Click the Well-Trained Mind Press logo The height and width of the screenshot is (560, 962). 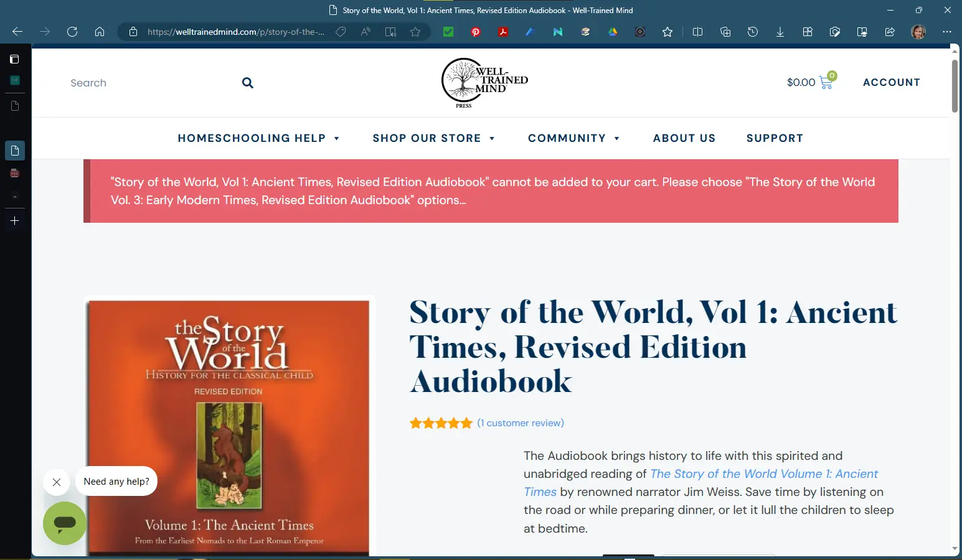click(x=484, y=83)
